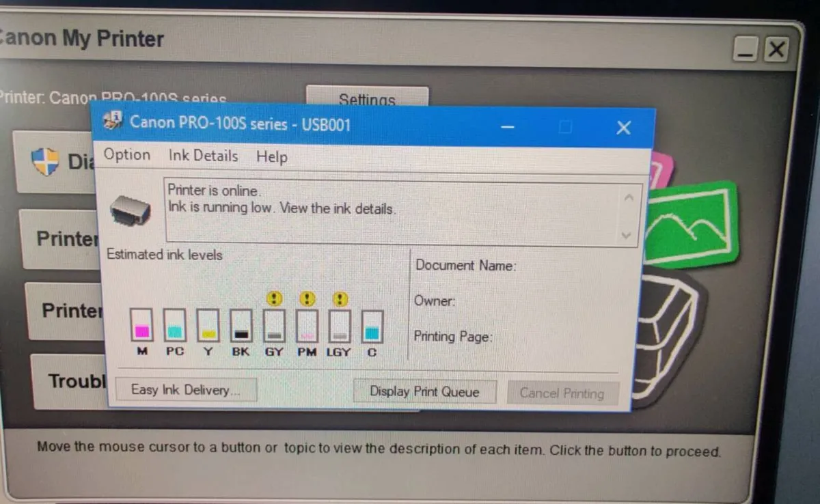Click the warning icon above the GY ink
This screenshot has height=504, width=820.
274,298
